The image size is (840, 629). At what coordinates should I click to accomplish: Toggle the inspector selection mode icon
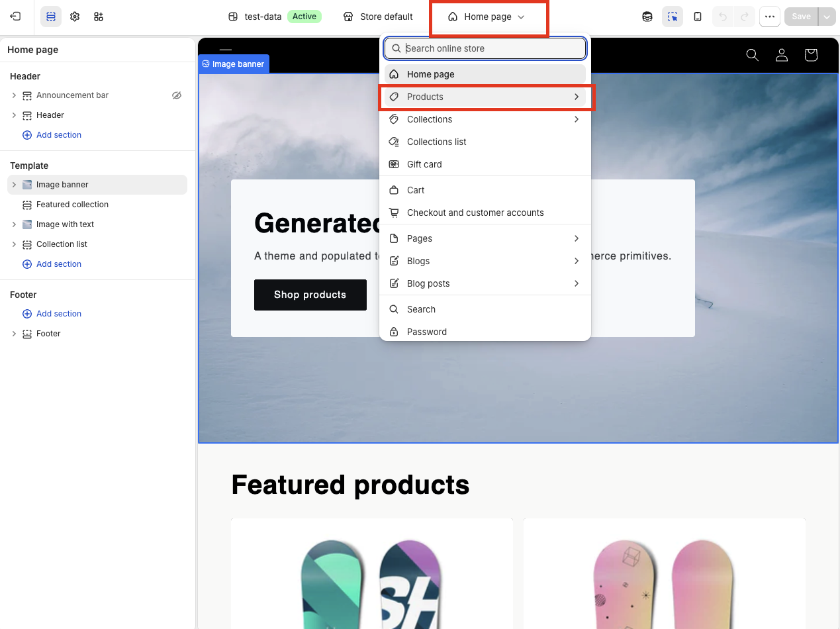tap(673, 17)
